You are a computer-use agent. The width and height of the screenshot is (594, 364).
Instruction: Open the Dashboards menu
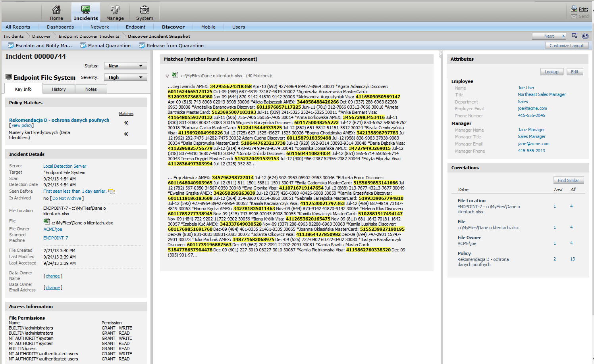tap(60, 27)
